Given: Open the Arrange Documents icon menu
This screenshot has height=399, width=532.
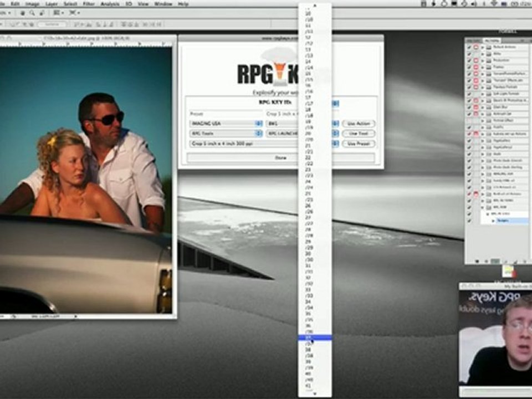Looking at the screenshot, I should tap(58, 13).
